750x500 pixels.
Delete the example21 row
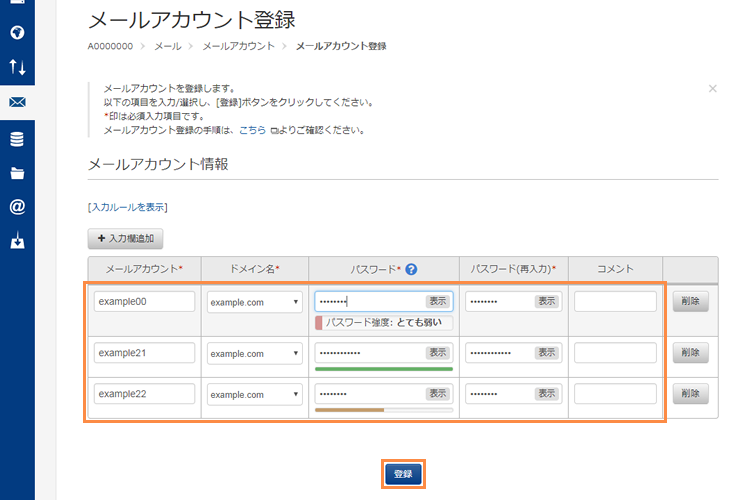point(690,353)
